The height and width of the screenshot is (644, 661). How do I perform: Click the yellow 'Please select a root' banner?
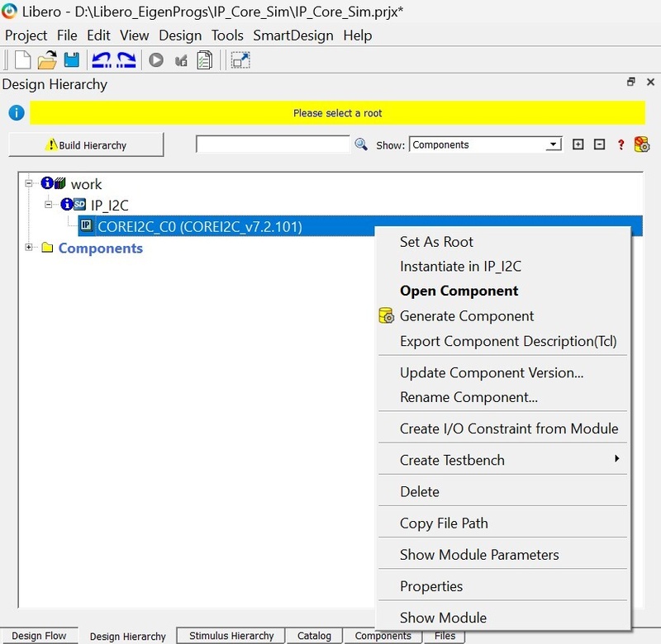click(x=337, y=113)
